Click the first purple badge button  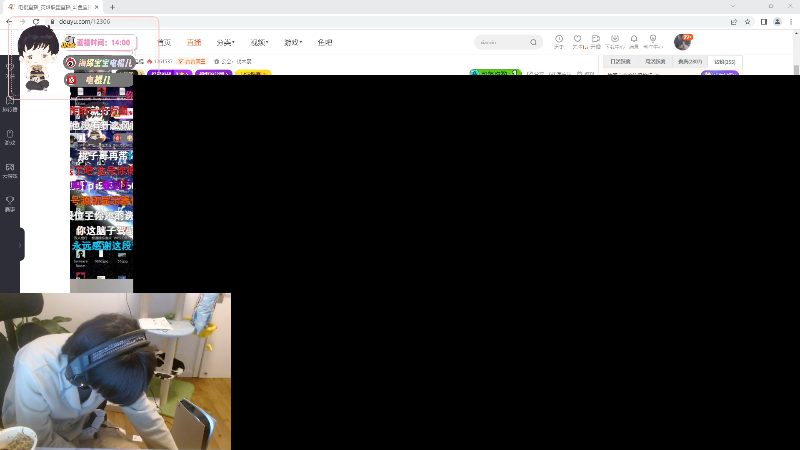point(169,73)
